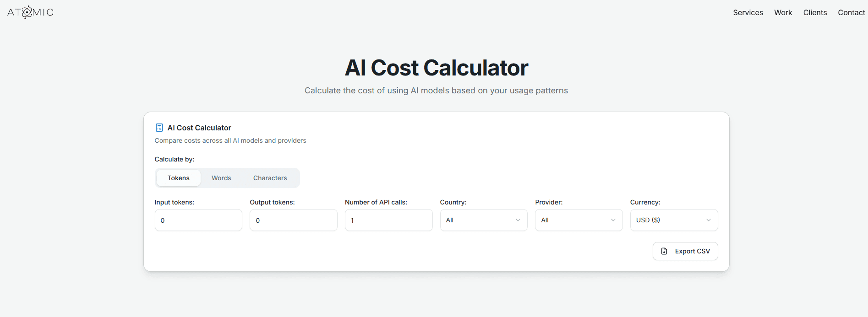Viewport: 868px width, 317px height.
Task: Expand the Provider selection dropdown
Action: pyautogui.click(x=578, y=220)
